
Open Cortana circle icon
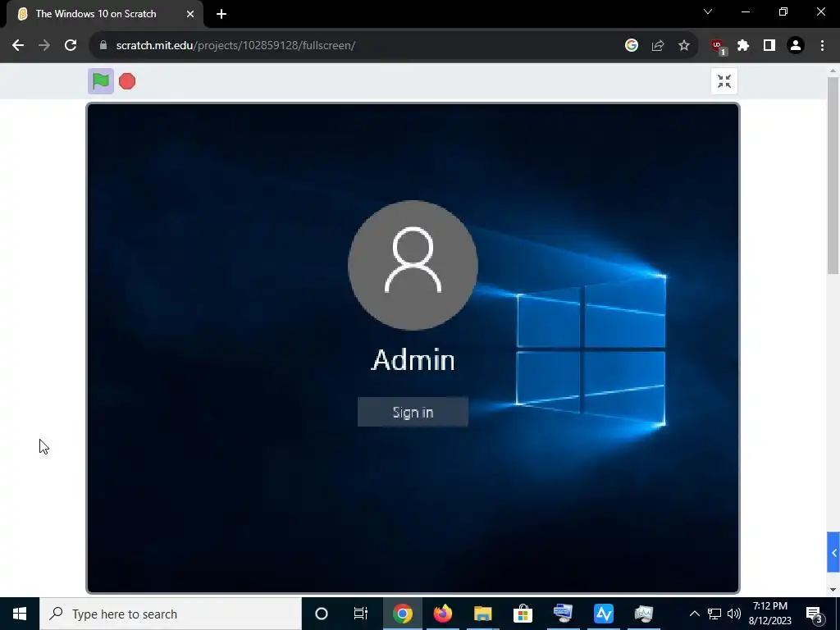pyautogui.click(x=322, y=614)
